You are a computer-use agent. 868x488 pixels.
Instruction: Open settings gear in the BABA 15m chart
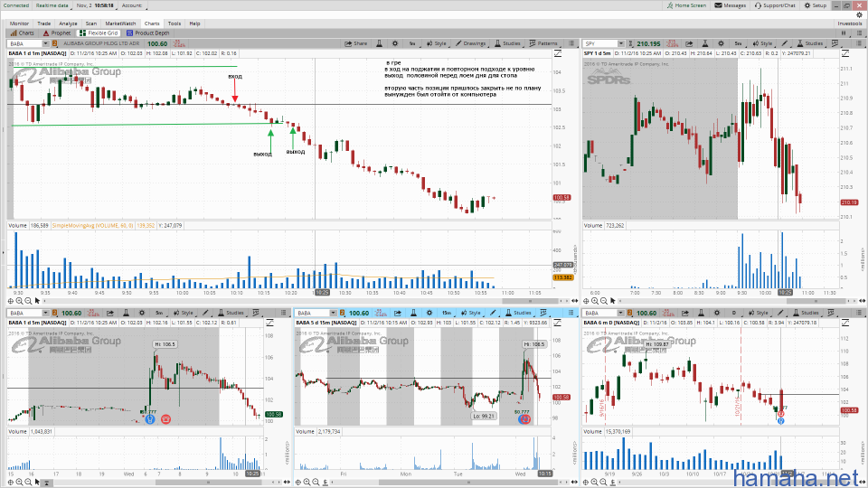(x=429, y=314)
